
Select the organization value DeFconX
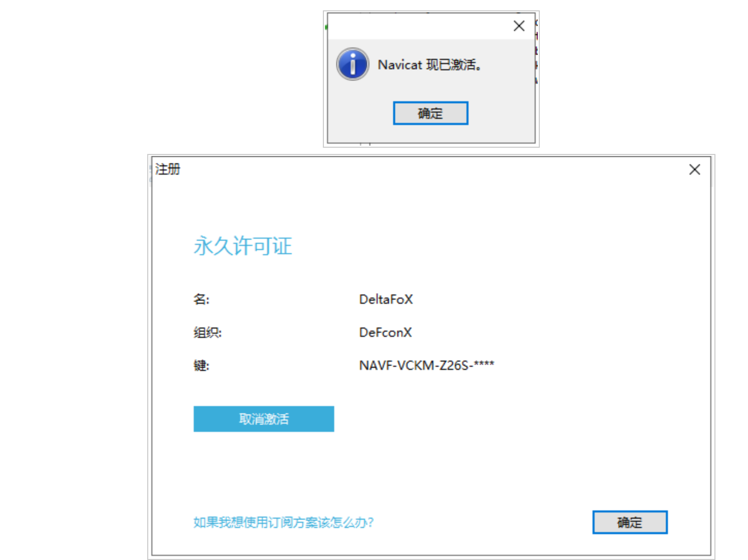[385, 332]
